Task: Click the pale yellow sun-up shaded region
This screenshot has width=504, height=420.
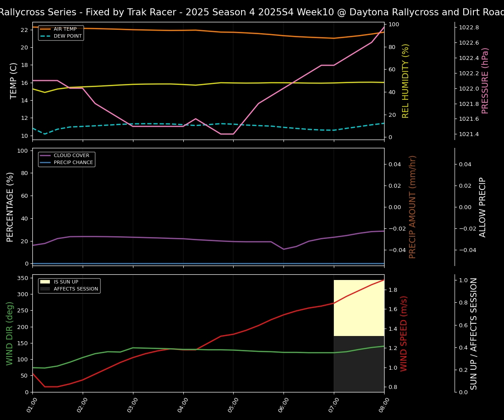Action: point(359,308)
